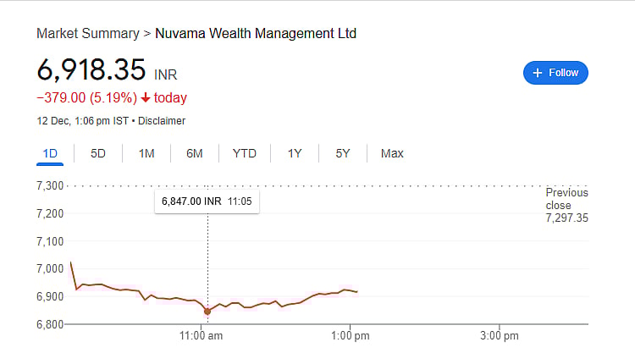Show the Max time range
Viewport: 635px width, 364px height.
pyautogui.click(x=392, y=153)
